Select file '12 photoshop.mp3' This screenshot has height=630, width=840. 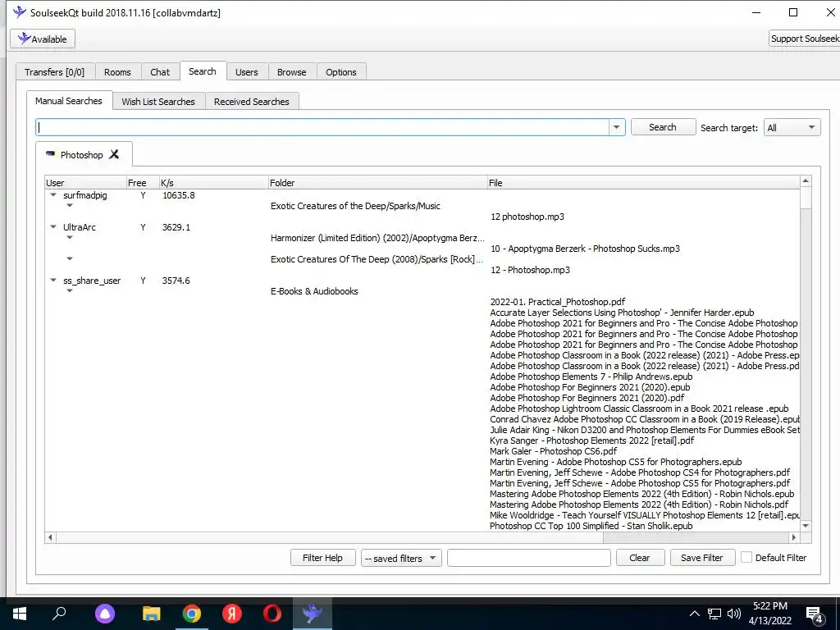[x=527, y=217]
